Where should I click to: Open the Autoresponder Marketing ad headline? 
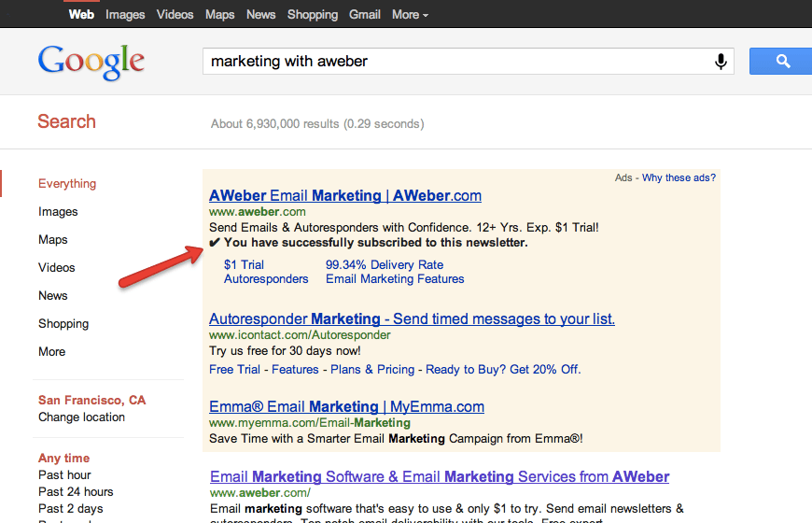pos(412,318)
